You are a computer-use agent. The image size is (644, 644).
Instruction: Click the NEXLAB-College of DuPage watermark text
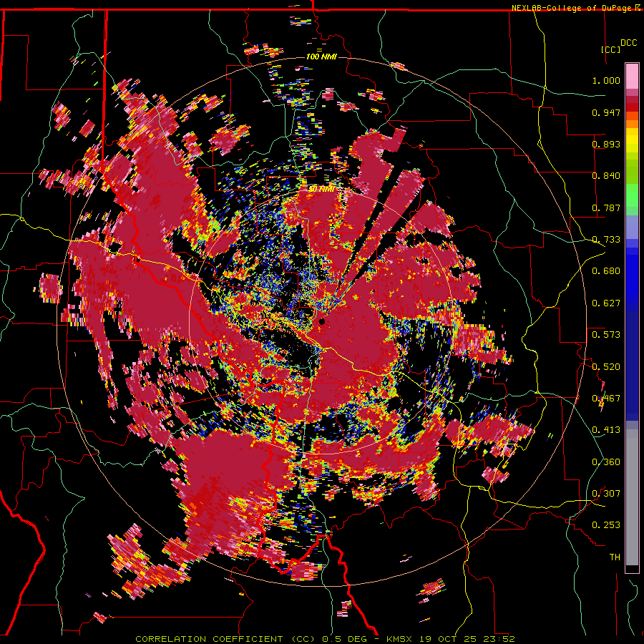[575, 8]
